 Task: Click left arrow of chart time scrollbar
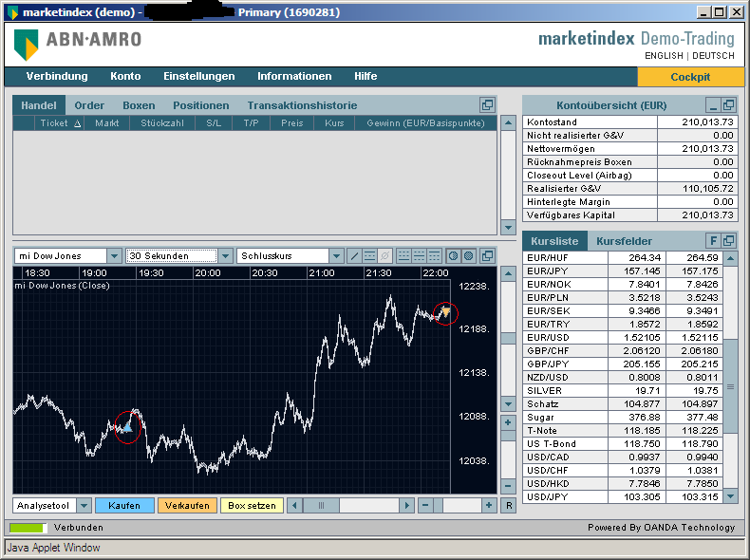coord(294,505)
